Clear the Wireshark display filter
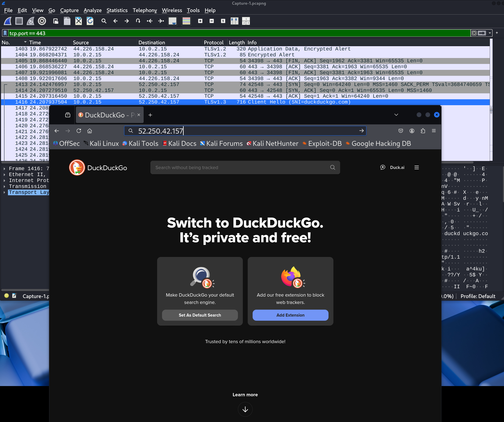The width and height of the screenshot is (504, 422). pyautogui.click(x=474, y=33)
